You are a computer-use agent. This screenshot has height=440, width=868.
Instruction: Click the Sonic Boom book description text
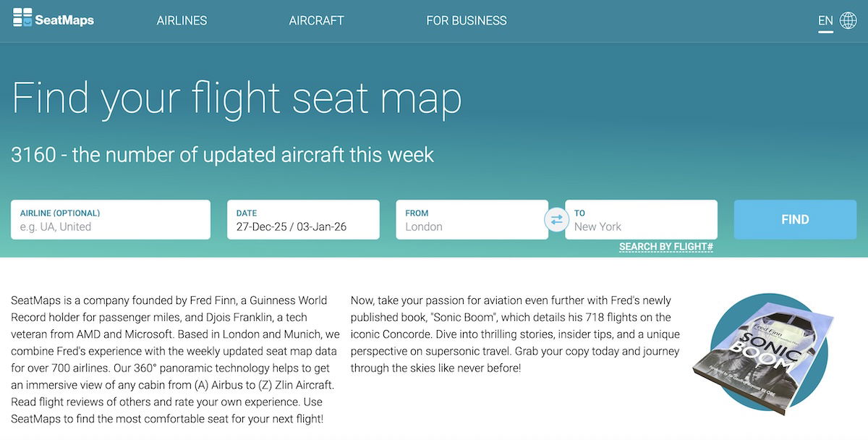coord(515,334)
